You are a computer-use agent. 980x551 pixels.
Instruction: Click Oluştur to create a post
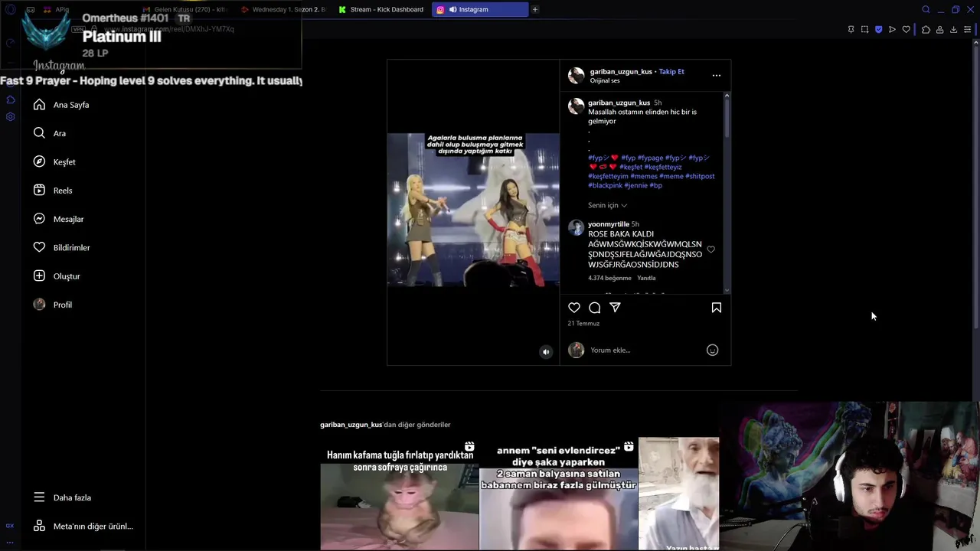(x=57, y=276)
